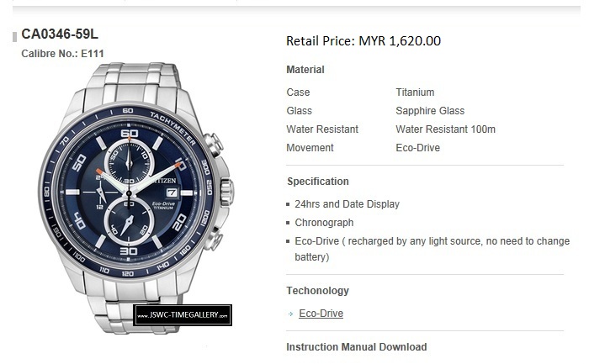Click the Material section heading
The image size is (589, 364).
tap(305, 70)
